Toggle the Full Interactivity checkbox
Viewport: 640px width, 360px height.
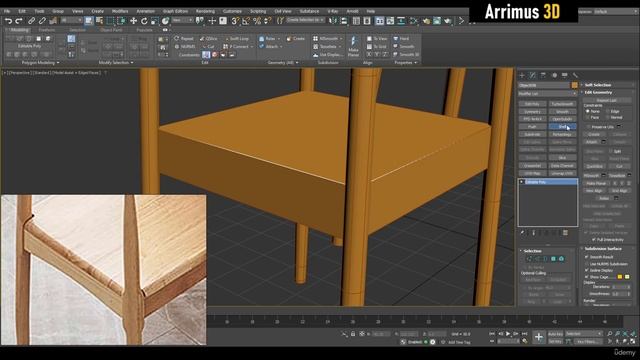pyautogui.click(x=594, y=239)
